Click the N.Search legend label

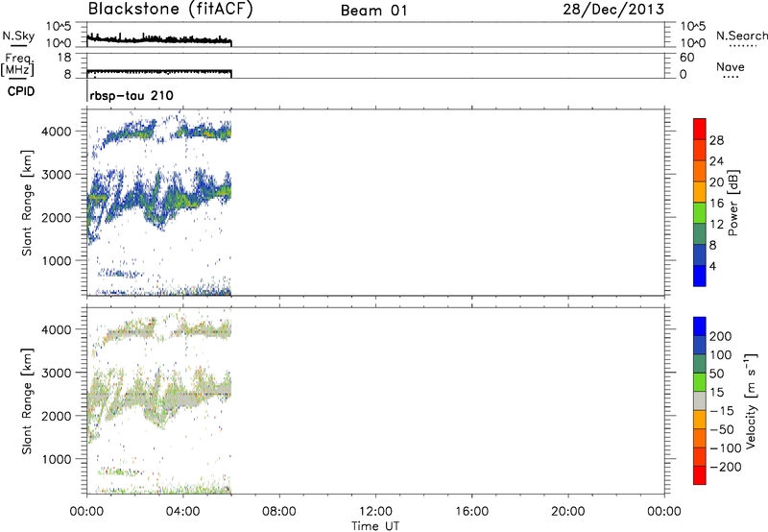(741, 36)
